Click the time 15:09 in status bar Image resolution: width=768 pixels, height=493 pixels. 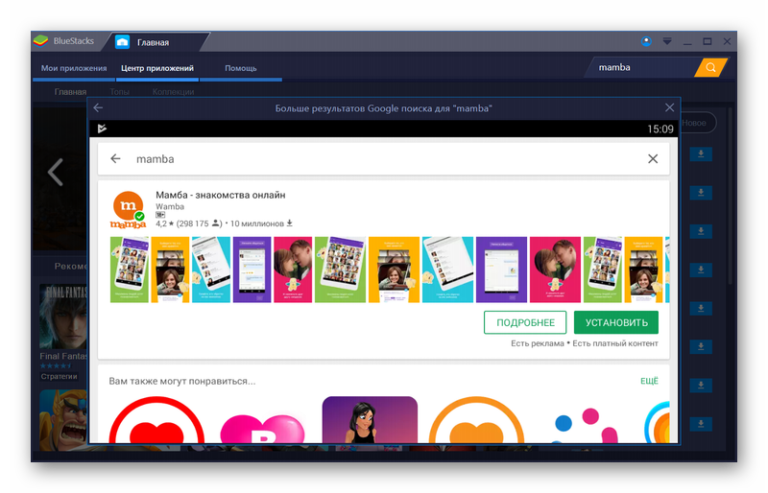(x=660, y=129)
